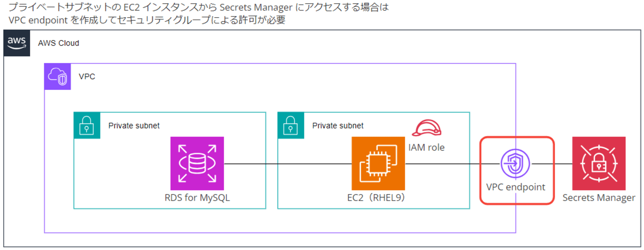
Task: Select "Private subnet" label above RDS
Action: pyautogui.click(x=134, y=126)
